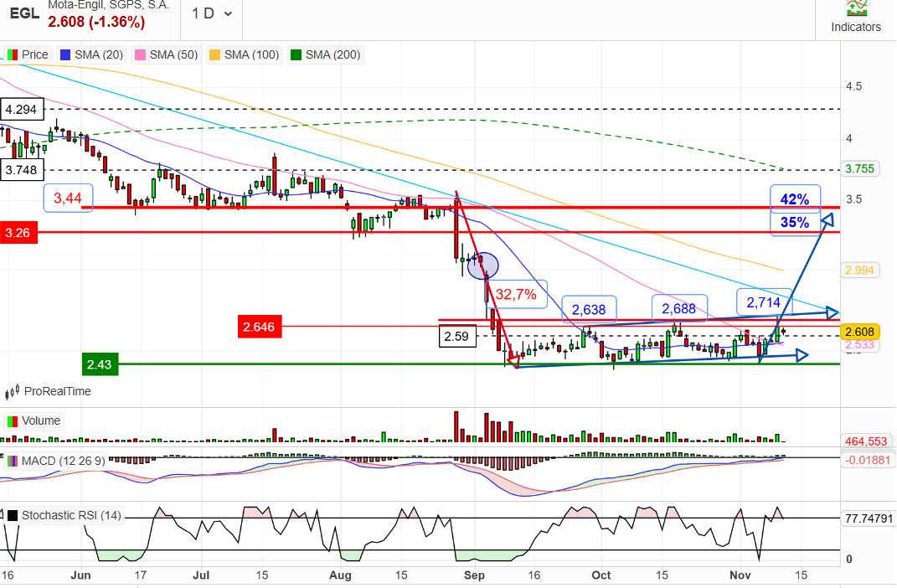Click the yellow 2.608 current price tag
The width and height of the screenshot is (897, 588).
pos(860,332)
